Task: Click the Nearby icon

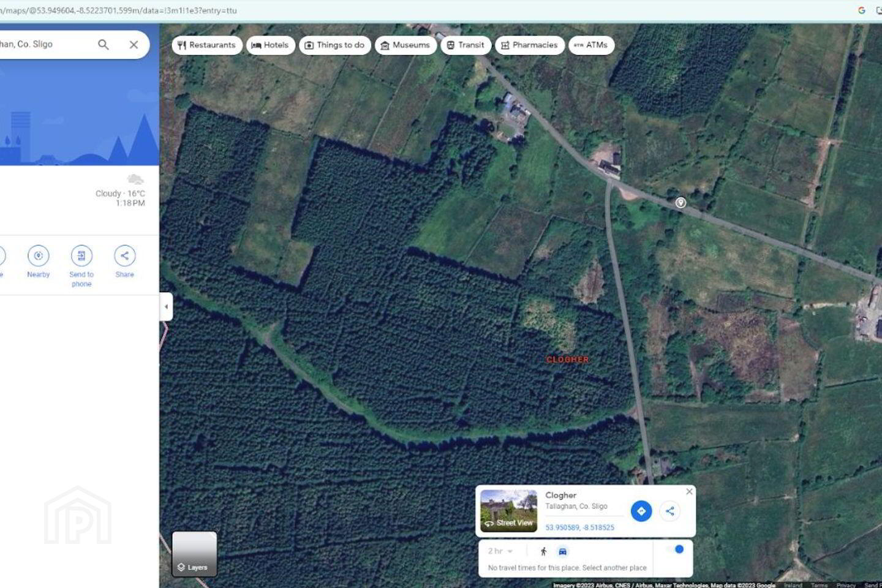Action: 39,256
